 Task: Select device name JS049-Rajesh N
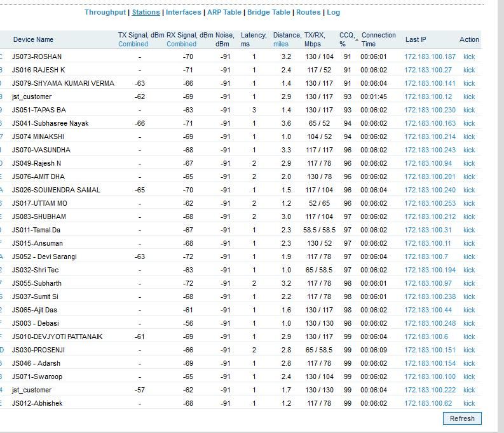(x=36, y=163)
